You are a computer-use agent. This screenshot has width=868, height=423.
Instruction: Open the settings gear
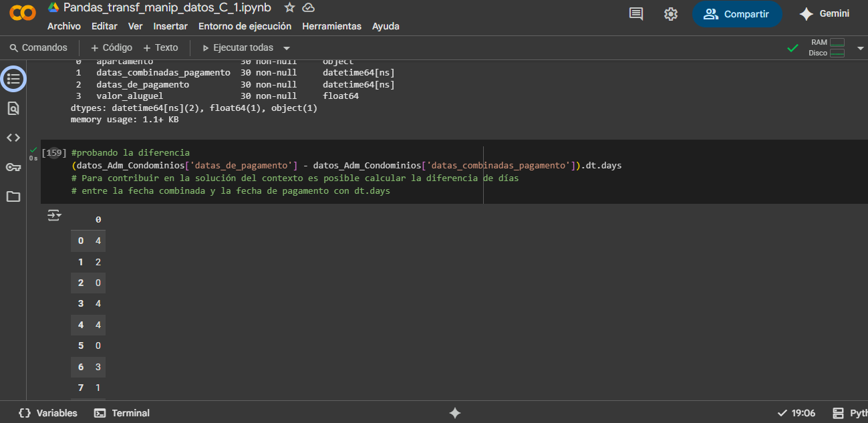[x=671, y=14]
